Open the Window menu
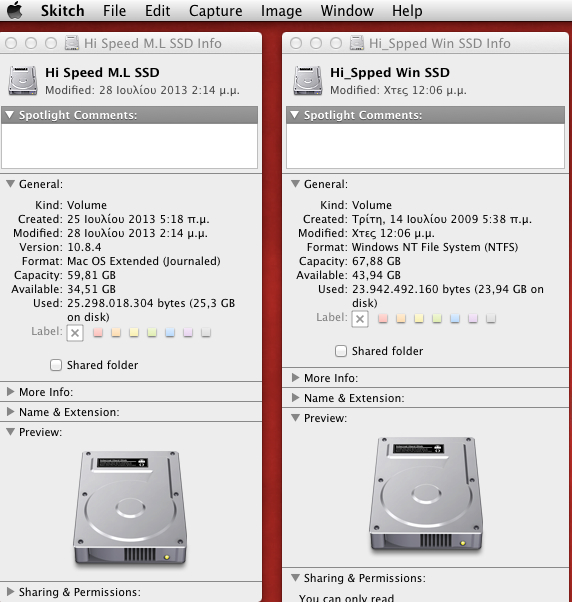This screenshot has height=602, width=572. click(347, 11)
